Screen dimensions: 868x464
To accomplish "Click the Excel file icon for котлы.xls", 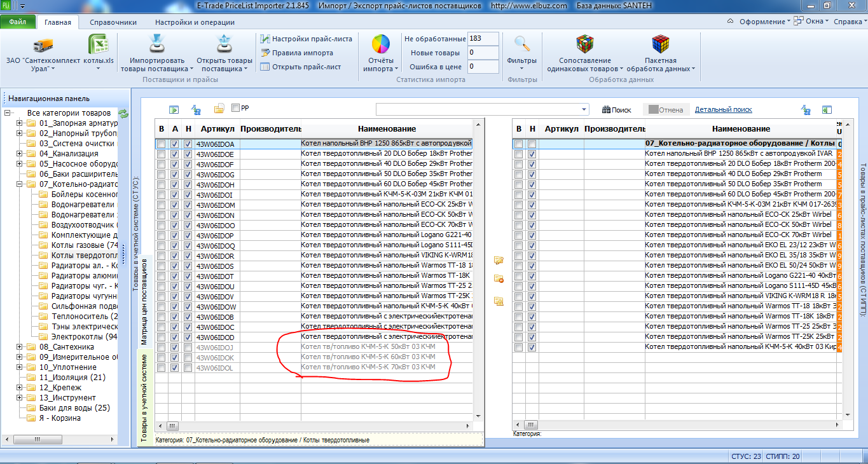I will click(98, 45).
